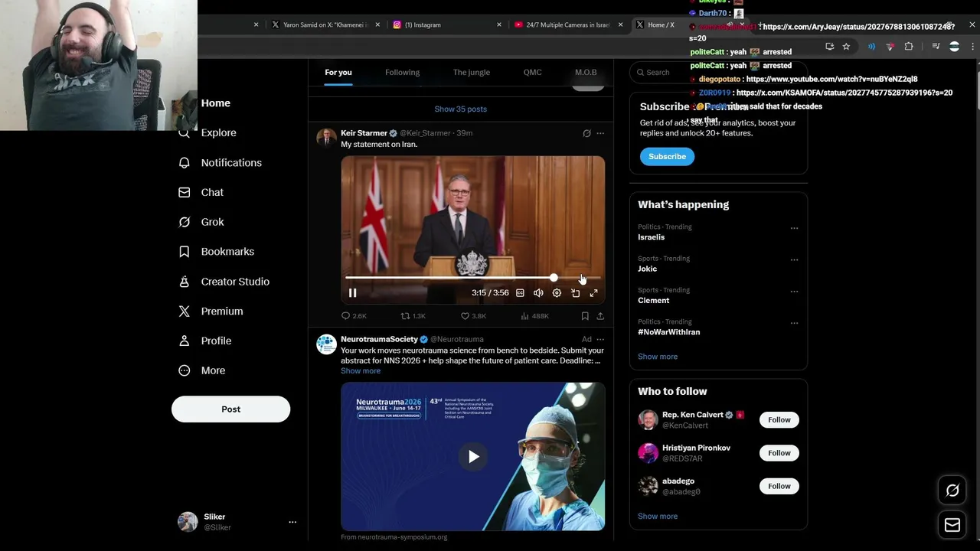This screenshot has width=980, height=551.
Task: Follow Hristiyan Pironkov
Action: pos(779,453)
